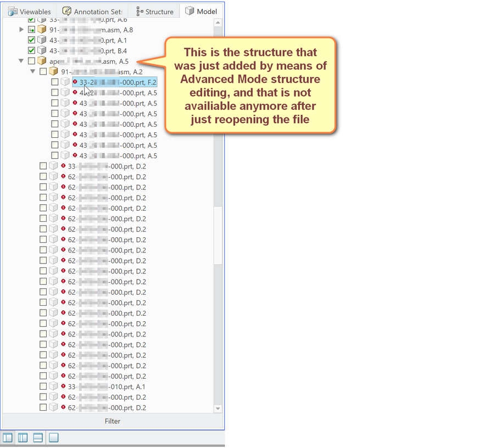The height and width of the screenshot is (448, 484).
Task: Click the part icon of the 33-…-010.prt, A.1 row
Action: [53, 386]
